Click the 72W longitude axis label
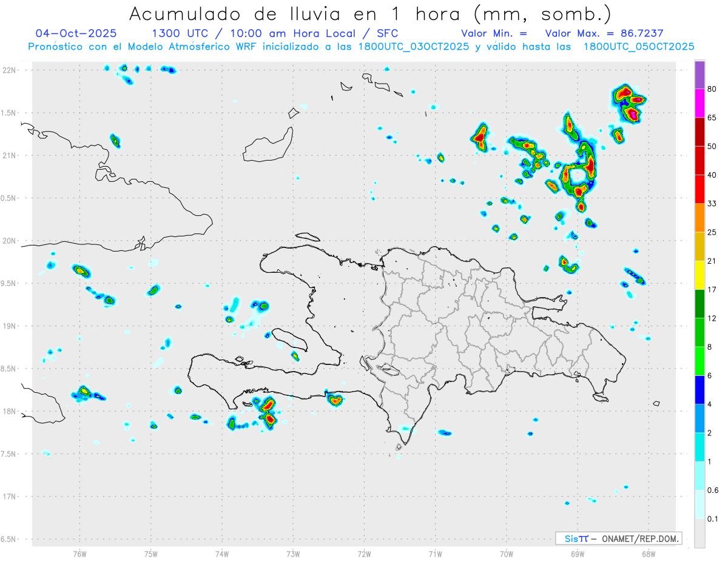The height and width of the screenshot is (562, 728). click(364, 554)
